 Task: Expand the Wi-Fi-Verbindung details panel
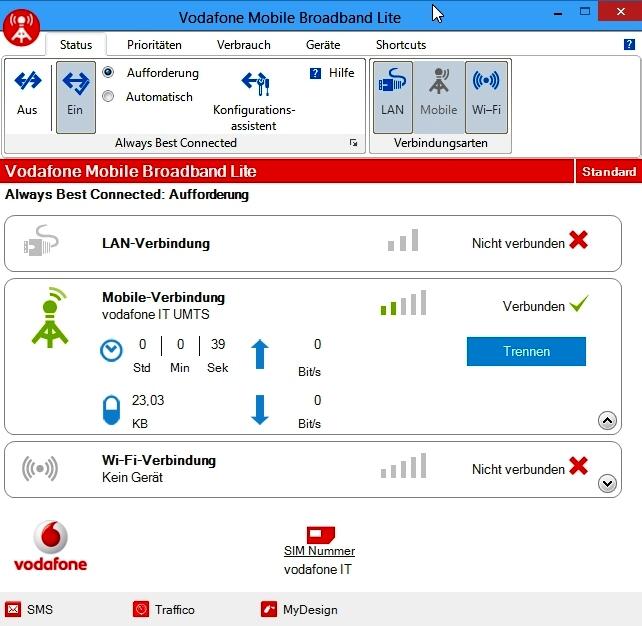607,484
